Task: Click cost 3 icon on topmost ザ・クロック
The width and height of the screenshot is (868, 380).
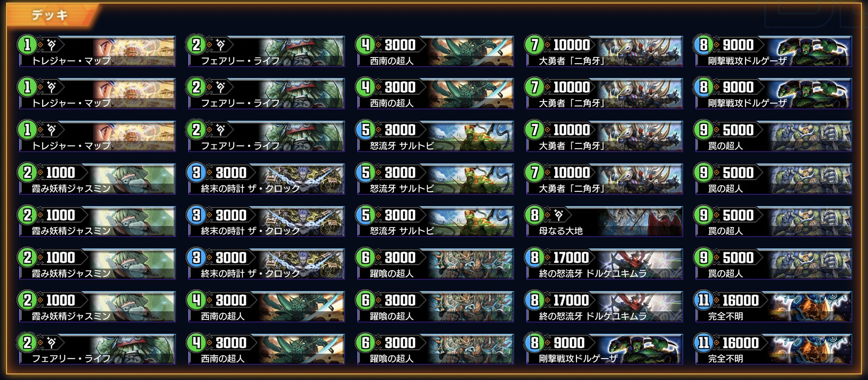Action: (x=197, y=172)
